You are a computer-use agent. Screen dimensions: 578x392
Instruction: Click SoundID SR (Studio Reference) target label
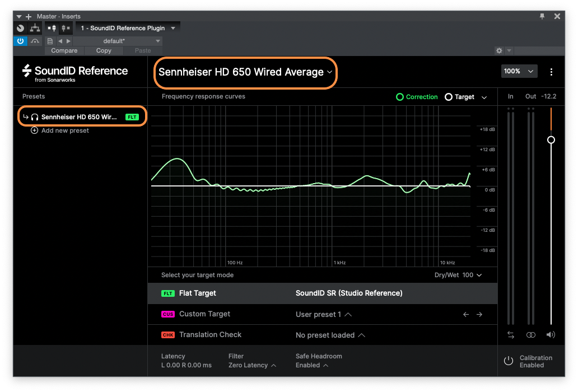point(349,293)
